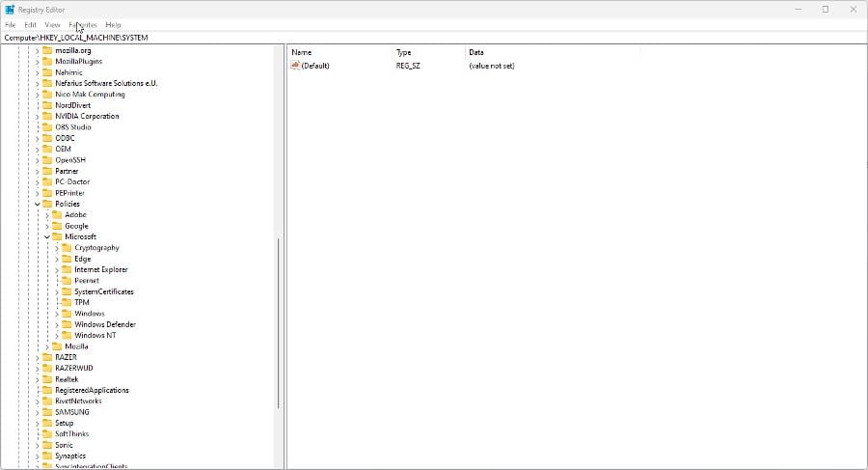
Task: Select the Peernet folder icon
Action: point(67,281)
